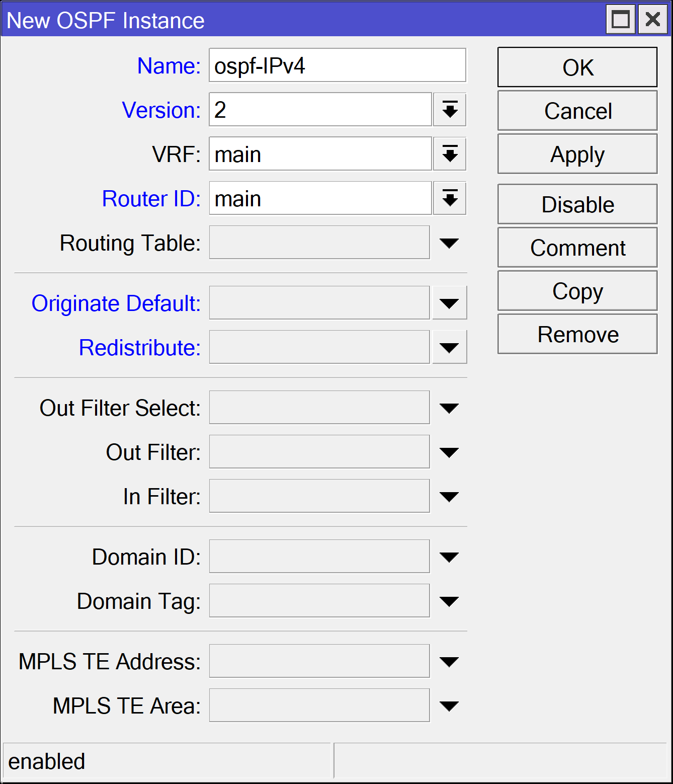
Task: Expand the Domain ID dropdown
Action: [x=449, y=556]
